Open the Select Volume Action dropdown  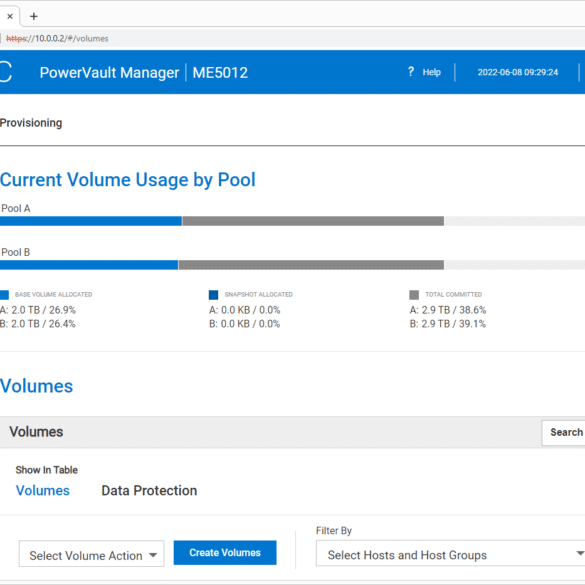pyautogui.click(x=91, y=554)
